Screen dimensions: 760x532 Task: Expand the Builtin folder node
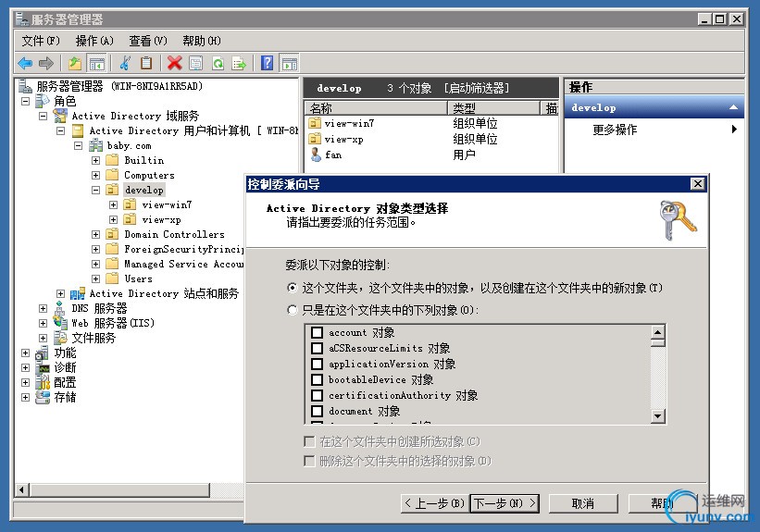[96, 160]
